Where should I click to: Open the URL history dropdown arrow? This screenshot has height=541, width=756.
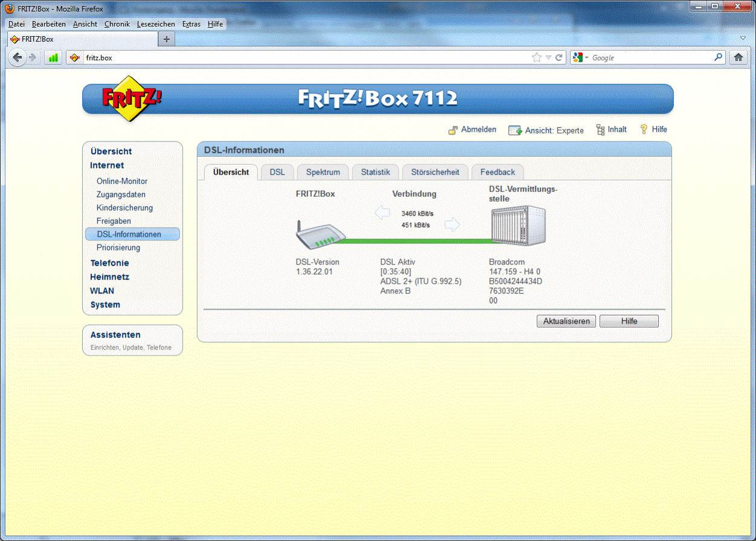(548, 58)
